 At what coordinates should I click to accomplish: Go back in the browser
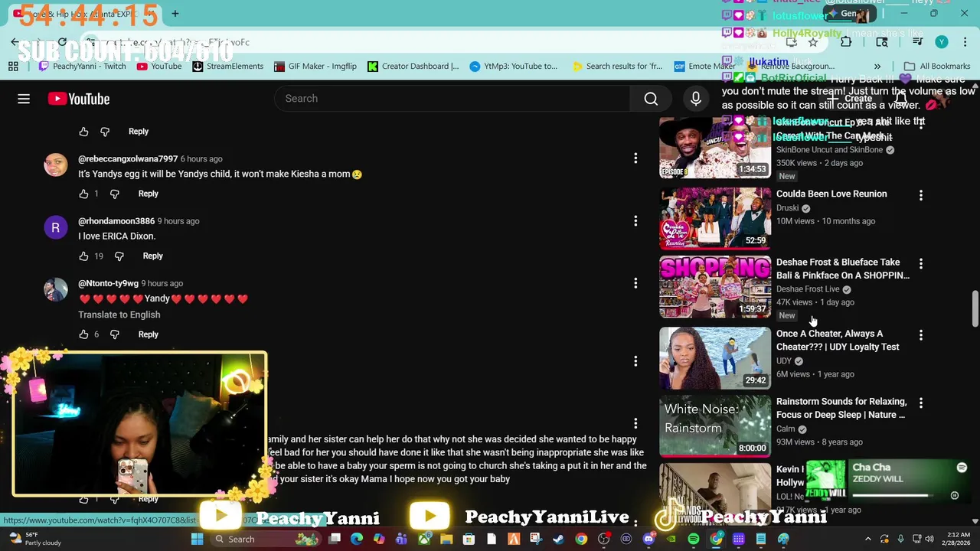(15, 42)
